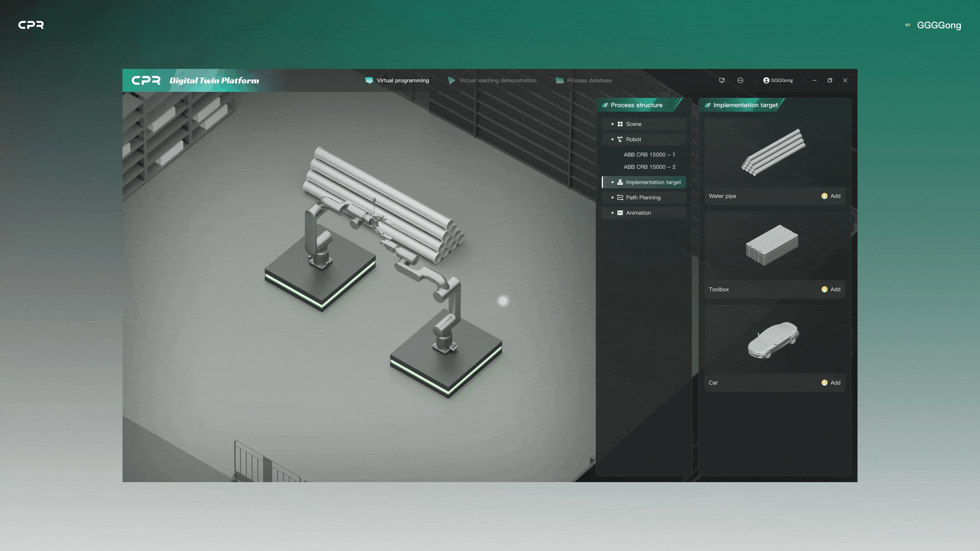Open the chat bubble messages icon
Viewport: 980px width, 551px height.
[740, 80]
